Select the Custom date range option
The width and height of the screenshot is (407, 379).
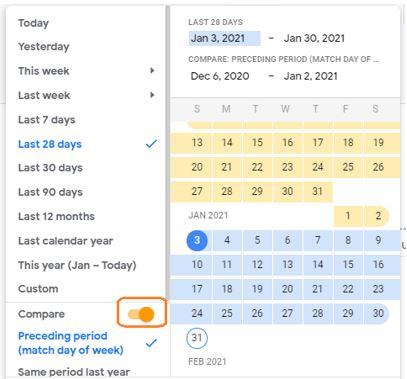38,289
